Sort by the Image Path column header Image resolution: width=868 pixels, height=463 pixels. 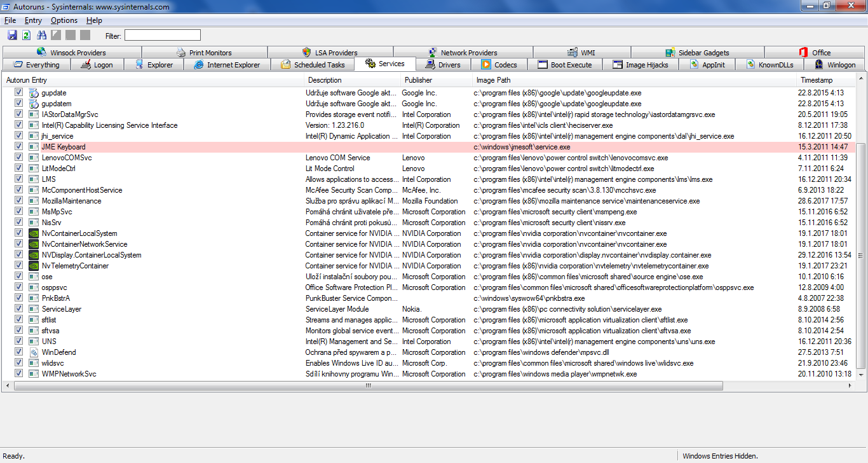point(635,80)
